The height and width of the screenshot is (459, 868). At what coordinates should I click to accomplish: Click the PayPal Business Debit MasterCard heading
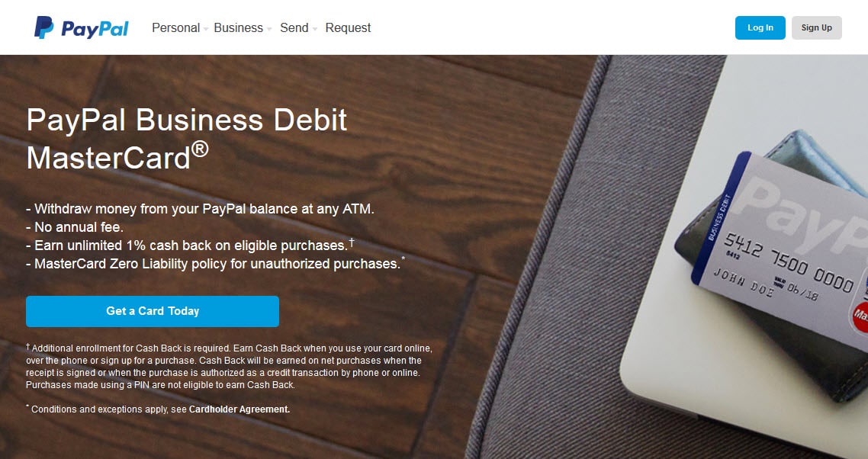187,139
